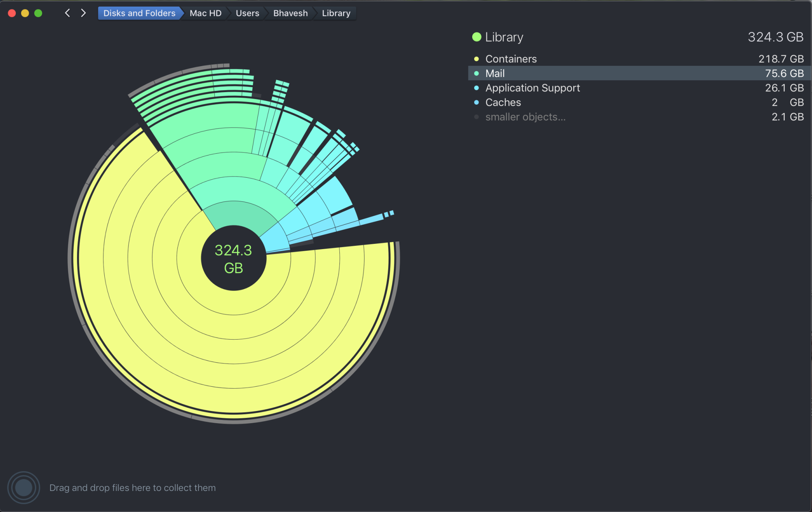Image resolution: width=812 pixels, height=512 pixels.
Task: Click the 324.3 GB chart center
Action: point(233,258)
